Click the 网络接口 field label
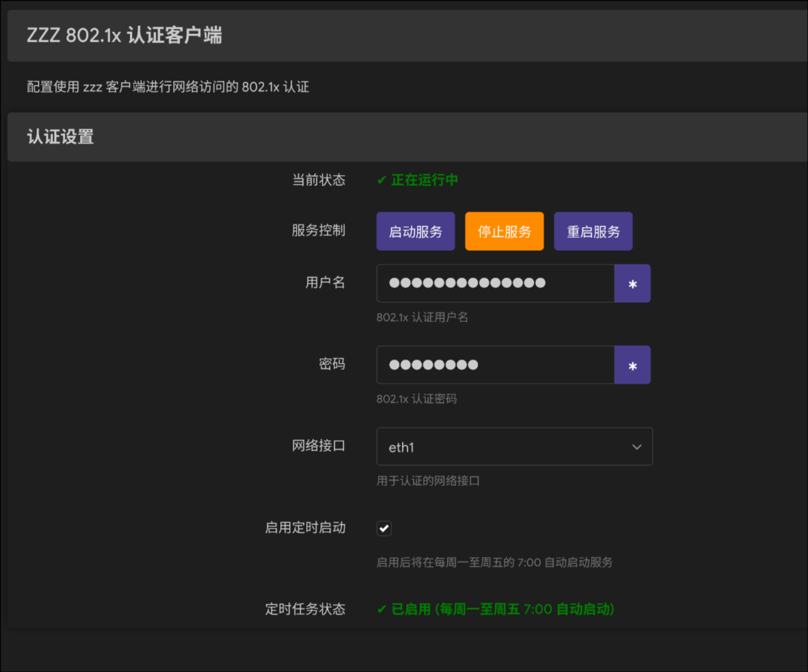This screenshot has height=672, width=808. [x=319, y=446]
